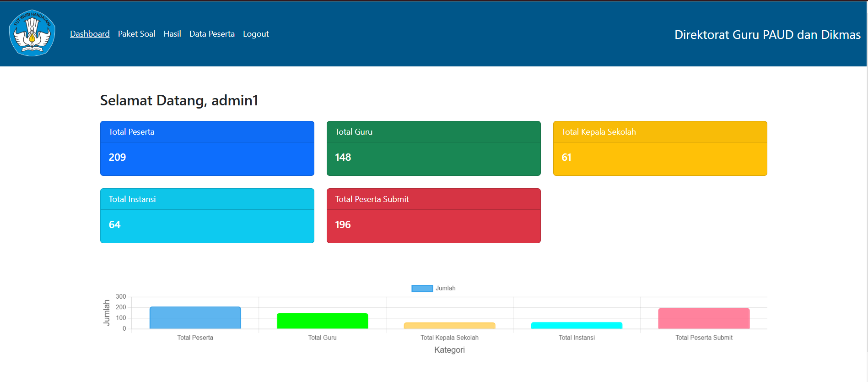Viewport: 868px width, 382px height.
Task: Toggle the Jumlah legend color swatch
Action: pos(422,289)
